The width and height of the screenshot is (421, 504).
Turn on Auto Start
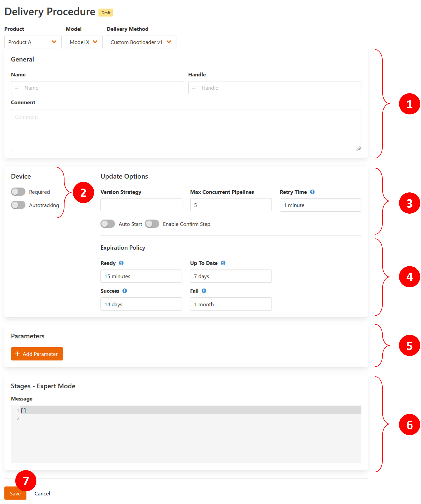[x=108, y=224]
